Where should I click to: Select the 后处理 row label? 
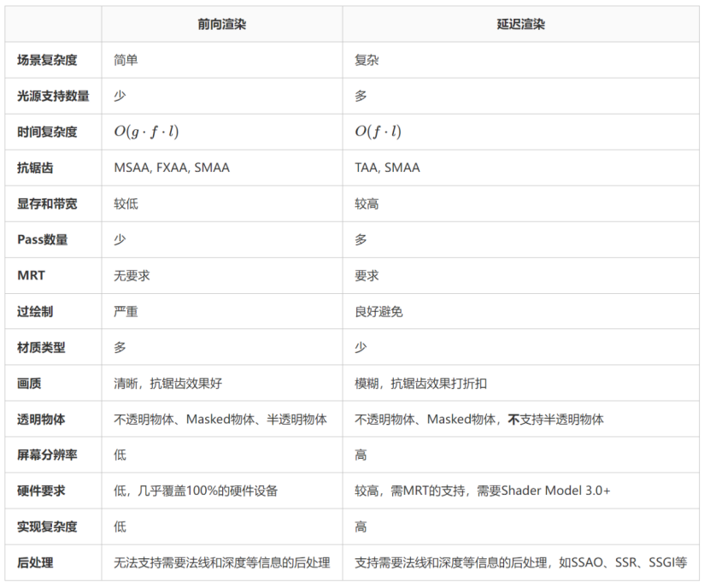tap(35, 562)
